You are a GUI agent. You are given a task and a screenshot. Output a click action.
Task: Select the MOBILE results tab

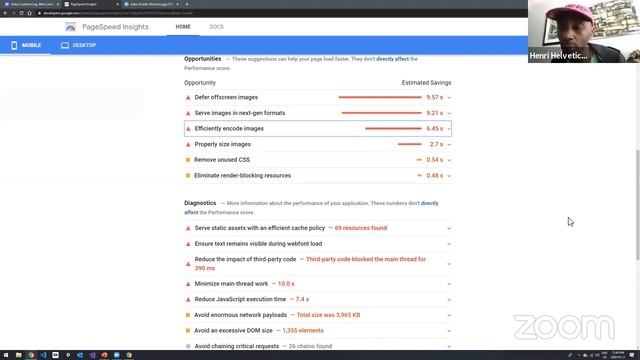point(25,45)
